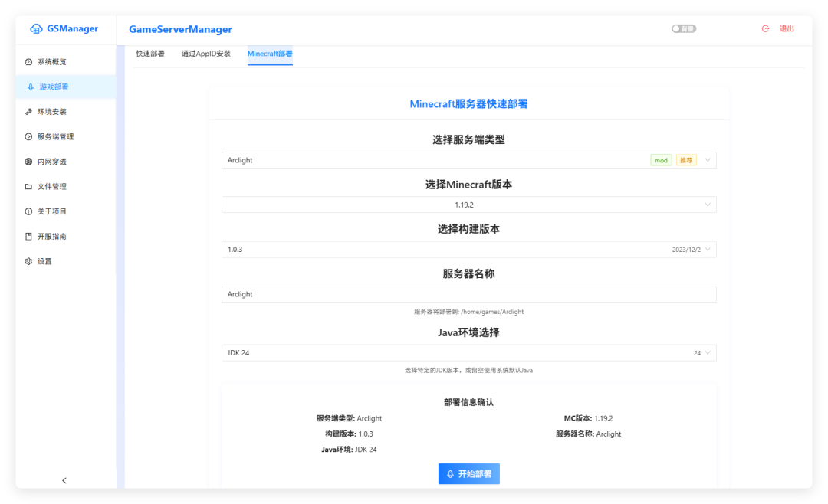Click the JDK hint text below Java selector
The height and width of the screenshot is (504, 828).
tap(469, 371)
